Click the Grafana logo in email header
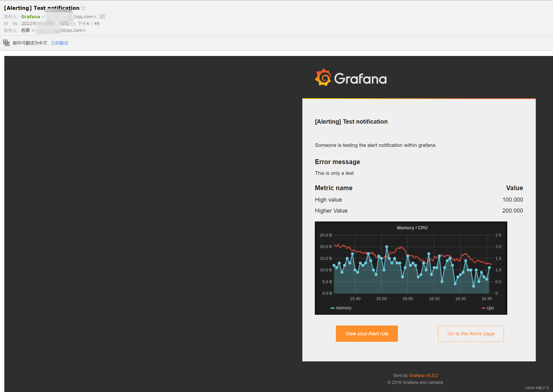 click(x=350, y=78)
